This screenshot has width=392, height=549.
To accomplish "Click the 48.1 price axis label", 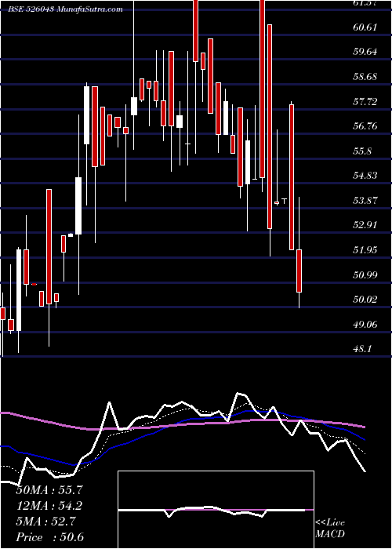I will click(x=362, y=349).
